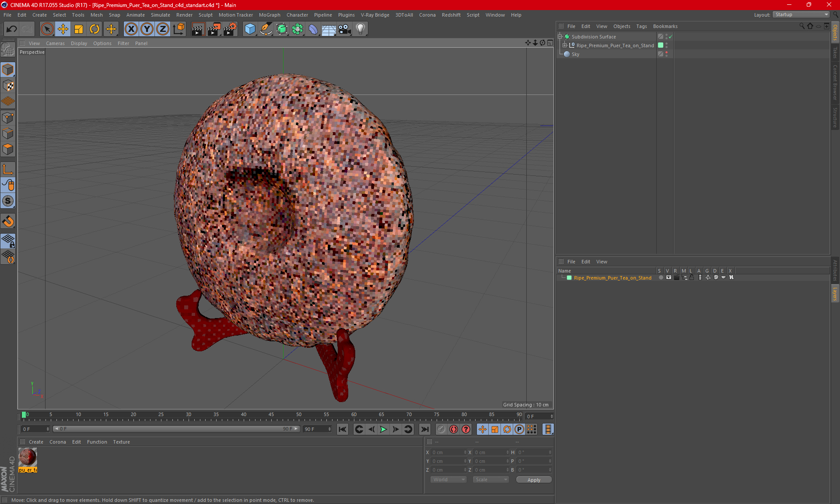The width and height of the screenshot is (840, 504).
Task: Open the Sculpt menu
Action: pyautogui.click(x=205, y=15)
